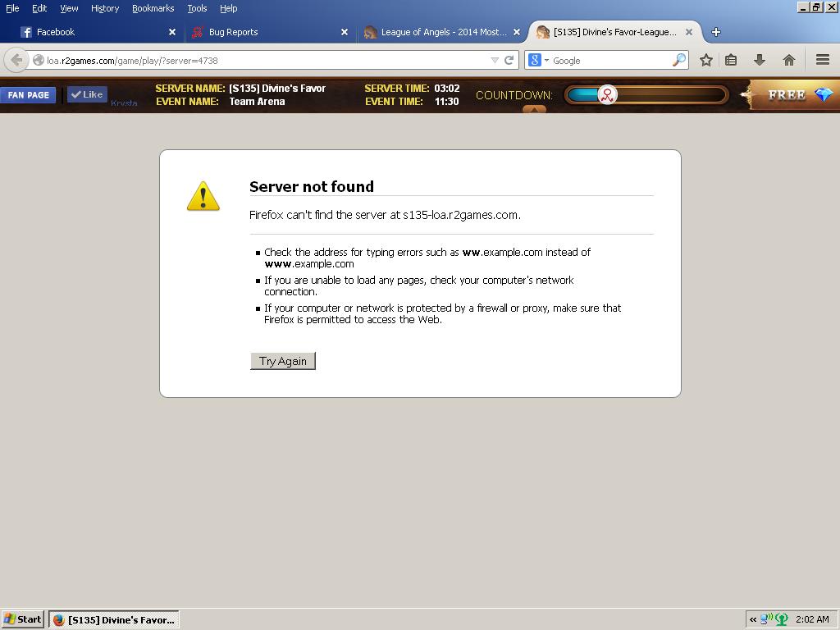Show bookmarks list icon in toolbar
The width and height of the screenshot is (840, 630).
[731, 60]
